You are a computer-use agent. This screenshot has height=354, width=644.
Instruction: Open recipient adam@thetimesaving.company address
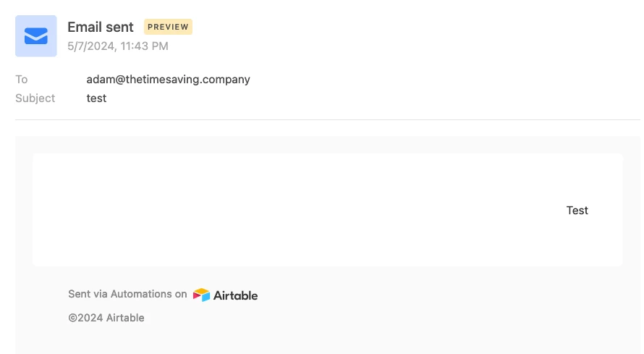(168, 79)
